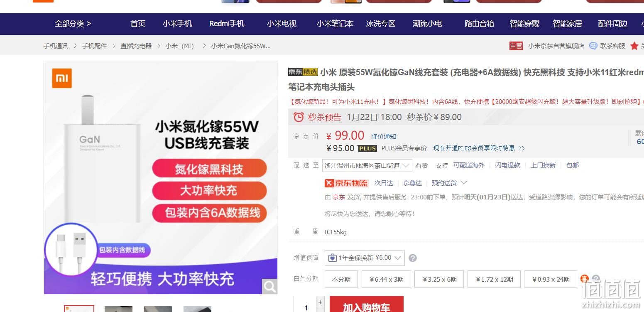Open the 首页 nav item
This screenshot has width=644, height=312.
(138, 24)
